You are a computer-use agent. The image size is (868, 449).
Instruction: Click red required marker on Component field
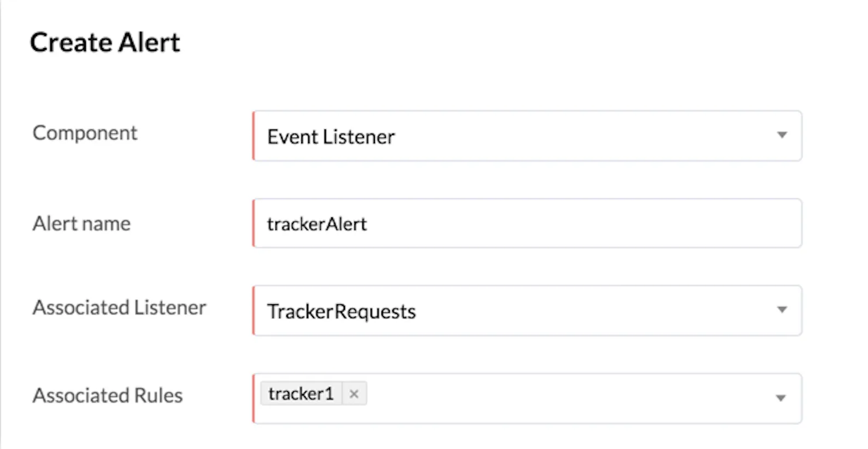click(x=253, y=135)
